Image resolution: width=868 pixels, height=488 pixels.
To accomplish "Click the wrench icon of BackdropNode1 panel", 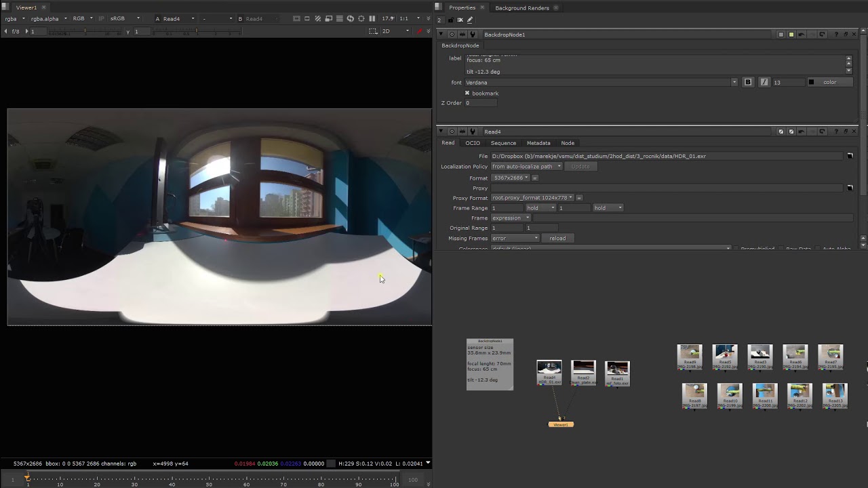I will (x=473, y=35).
